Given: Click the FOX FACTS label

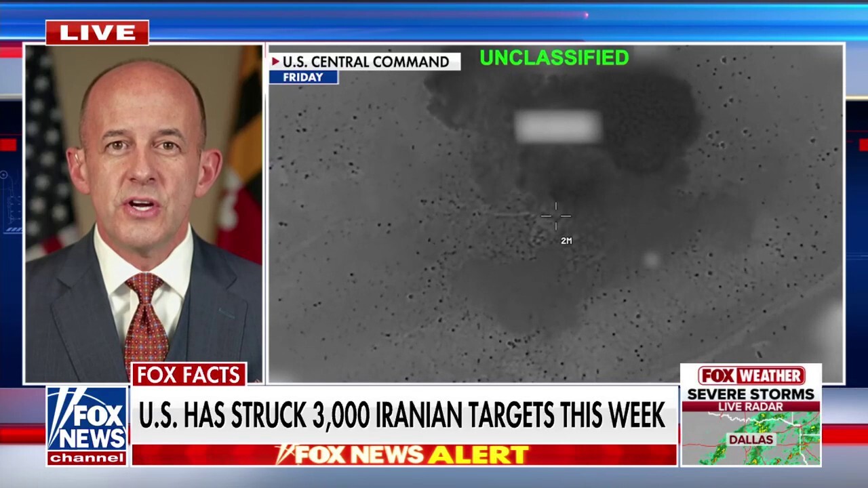Looking at the screenshot, I should click(x=189, y=374).
